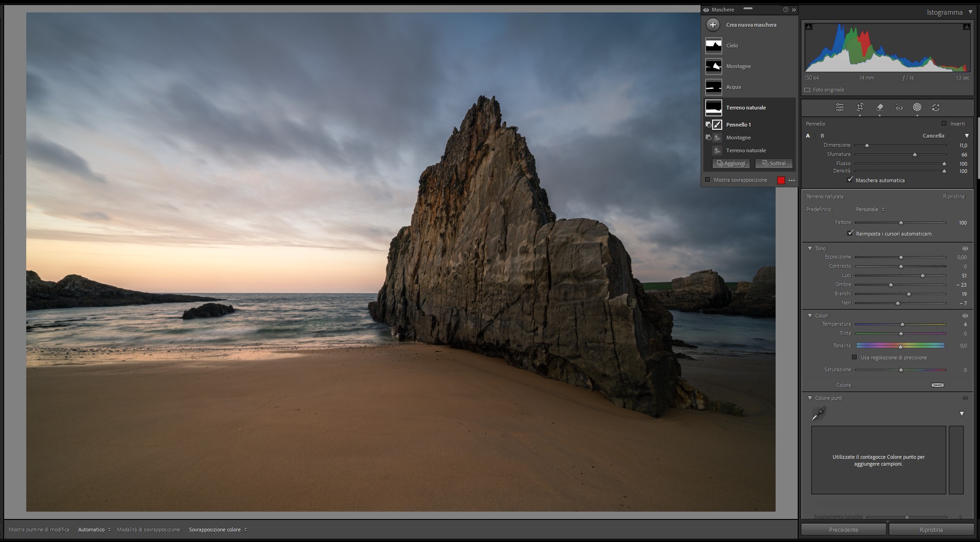Collapse the Istogramma panel triangle
Viewport: 980px width, 542px height.
click(x=970, y=12)
